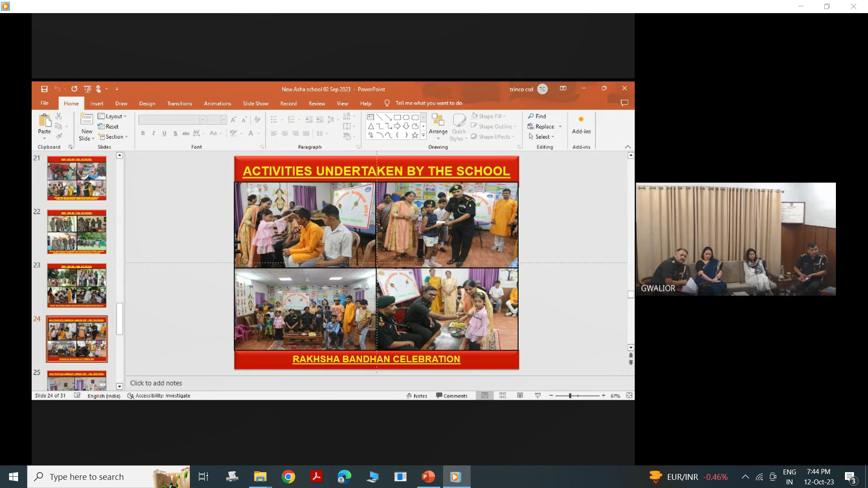
Task: Open Shape Fill dropdown
Action: (488, 116)
